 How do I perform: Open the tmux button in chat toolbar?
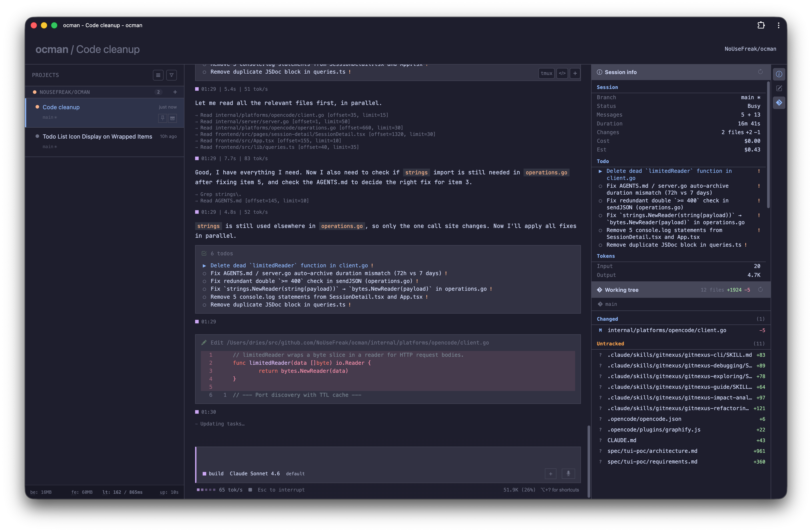click(x=546, y=73)
